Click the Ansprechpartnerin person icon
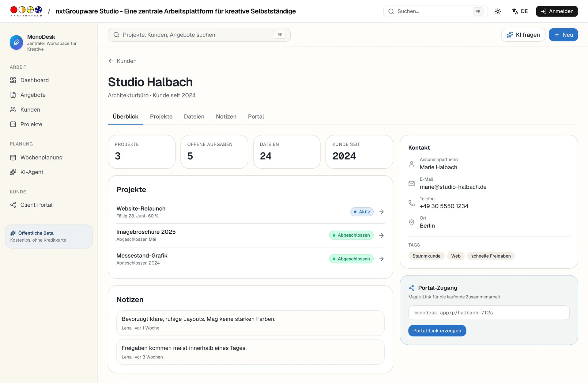 [x=412, y=164]
